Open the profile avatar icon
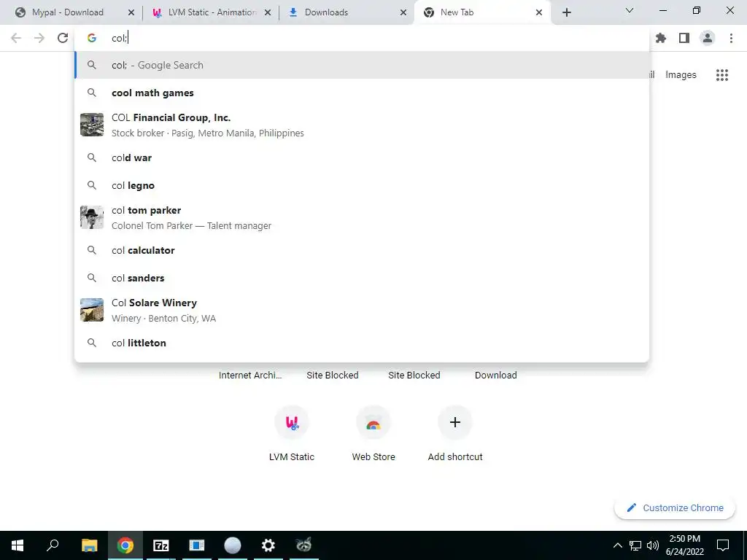Screen dimensions: 747x560 click(708, 38)
